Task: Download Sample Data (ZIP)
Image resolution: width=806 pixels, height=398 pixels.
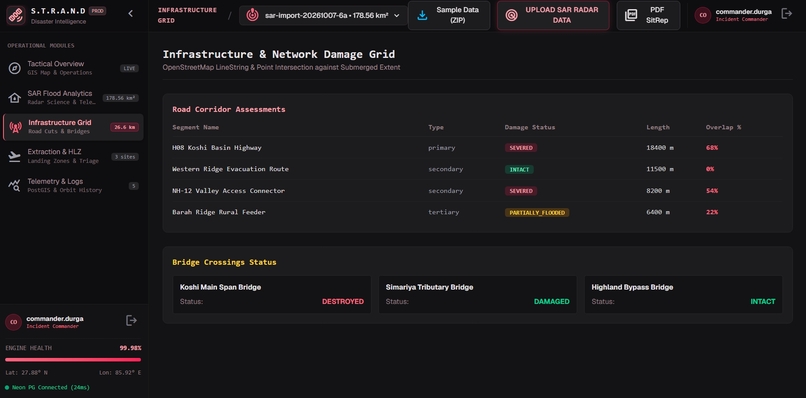Action: (x=449, y=15)
